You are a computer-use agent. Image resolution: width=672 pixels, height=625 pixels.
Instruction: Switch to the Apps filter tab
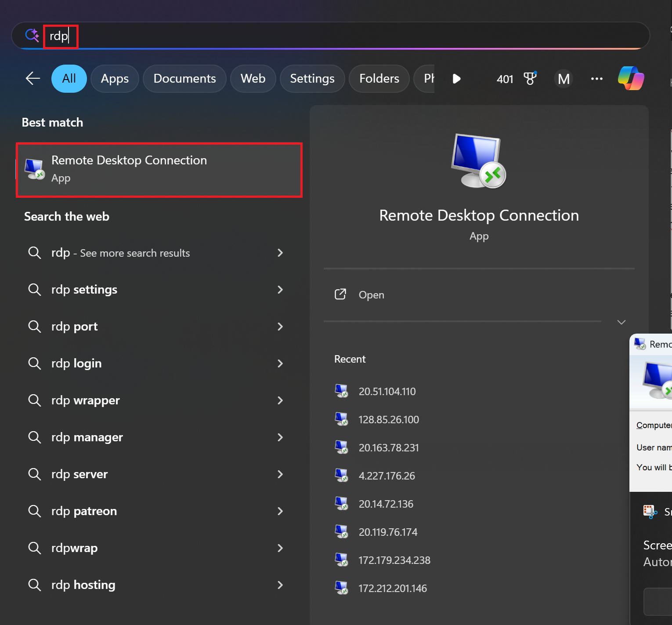(x=115, y=79)
